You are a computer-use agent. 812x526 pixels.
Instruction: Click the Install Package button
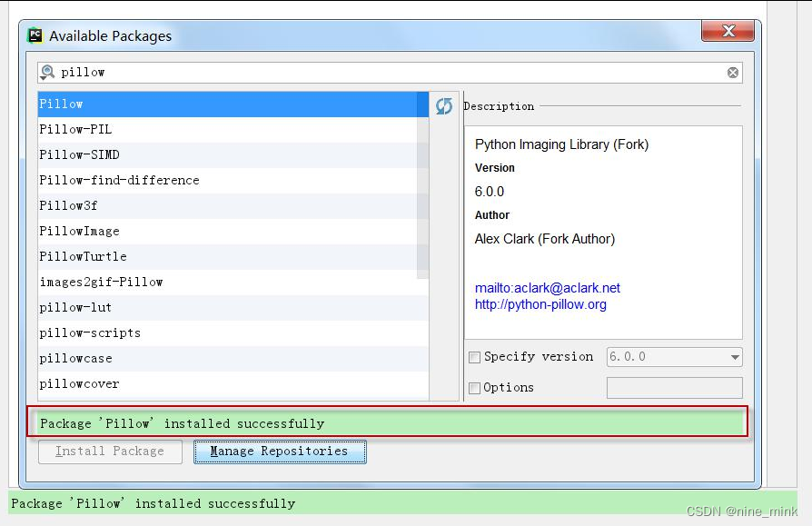click(x=110, y=452)
